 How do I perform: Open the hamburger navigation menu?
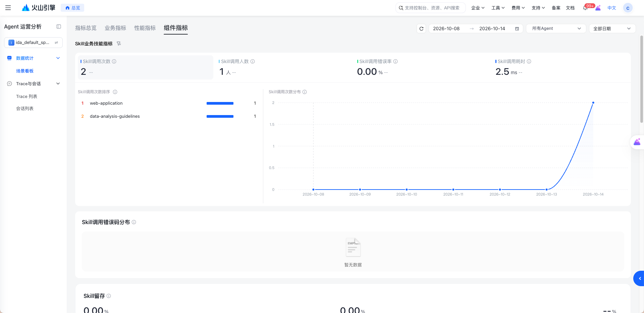point(8,8)
